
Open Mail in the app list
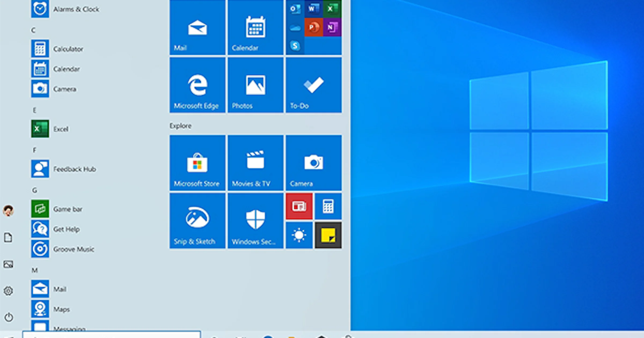[x=49, y=289]
